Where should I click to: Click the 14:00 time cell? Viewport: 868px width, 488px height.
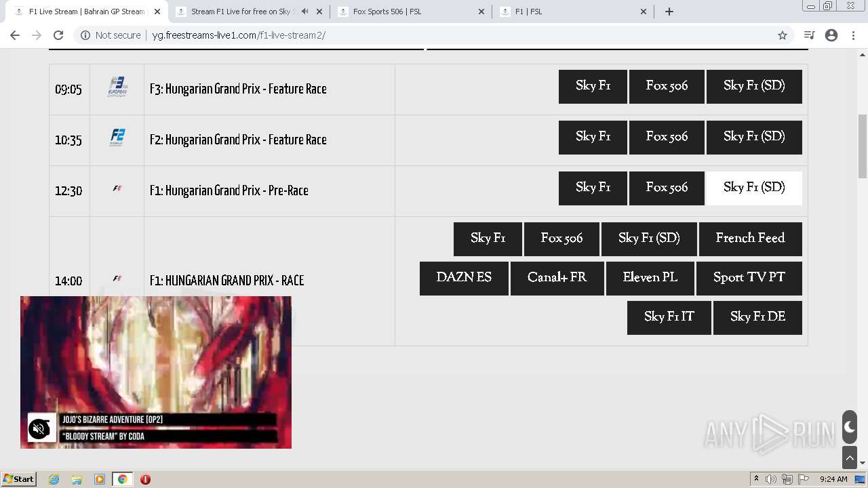click(68, 281)
